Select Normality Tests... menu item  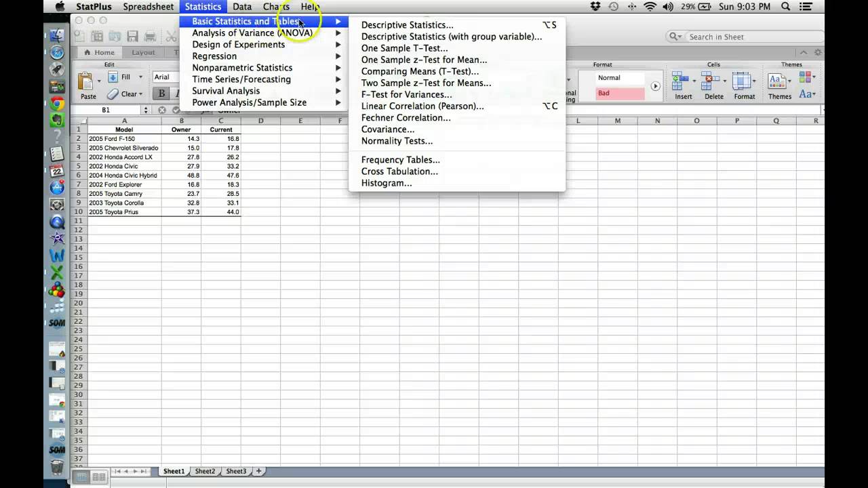(457, 141)
